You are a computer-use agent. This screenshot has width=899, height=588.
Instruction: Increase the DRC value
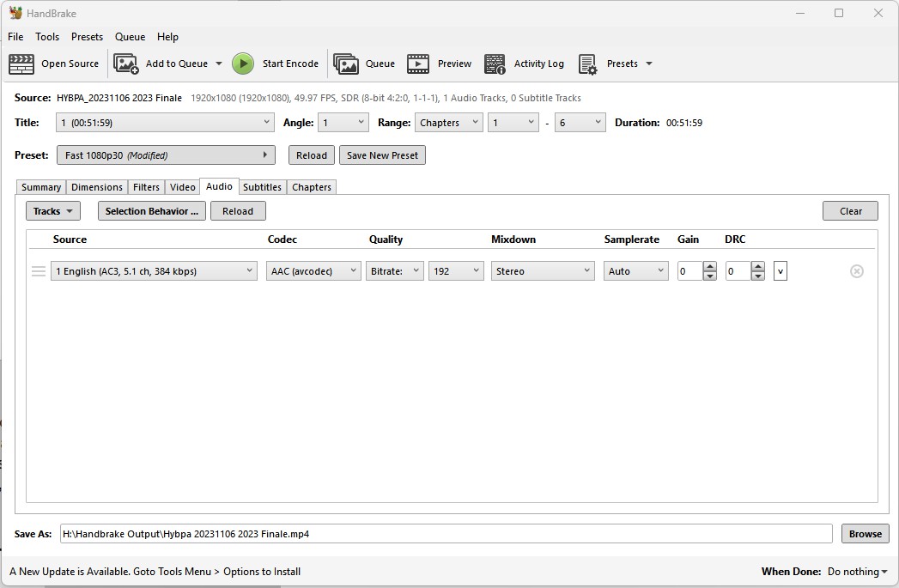[758, 266]
